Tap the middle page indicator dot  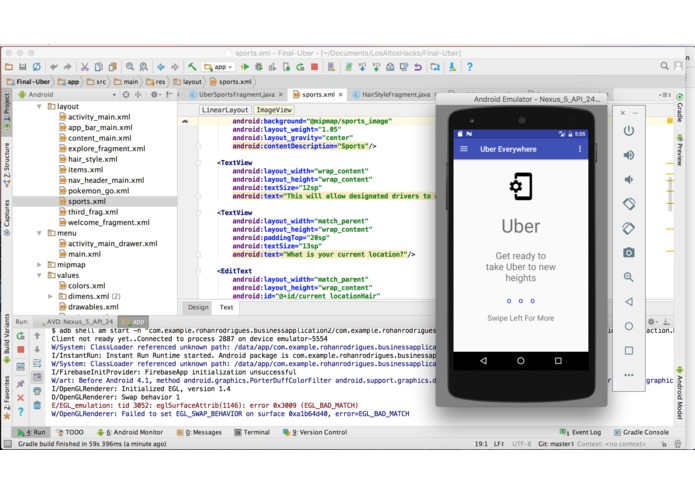(520, 301)
